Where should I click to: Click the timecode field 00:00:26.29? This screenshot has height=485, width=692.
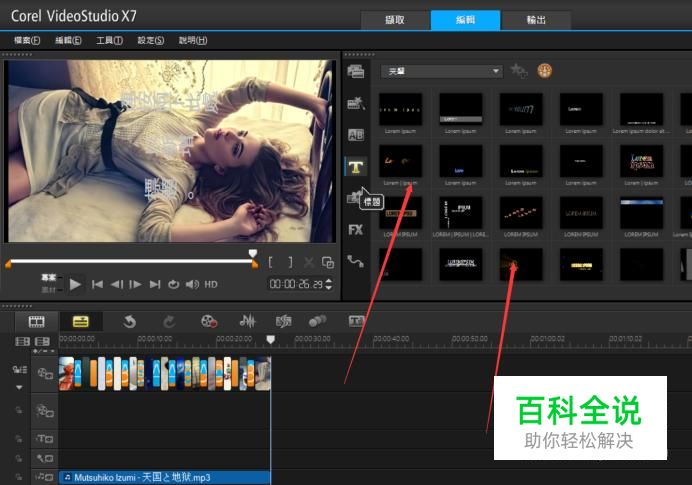[296, 284]
